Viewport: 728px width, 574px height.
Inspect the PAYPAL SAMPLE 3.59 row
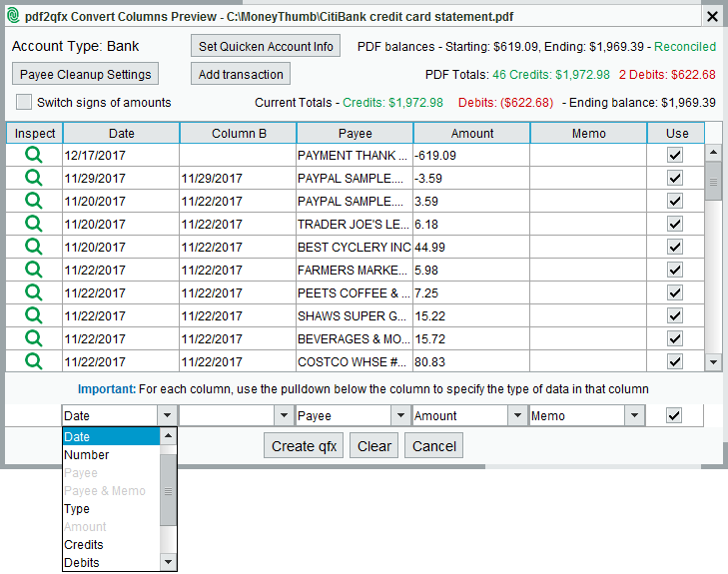pyautogui.click(x=33, y=201)
